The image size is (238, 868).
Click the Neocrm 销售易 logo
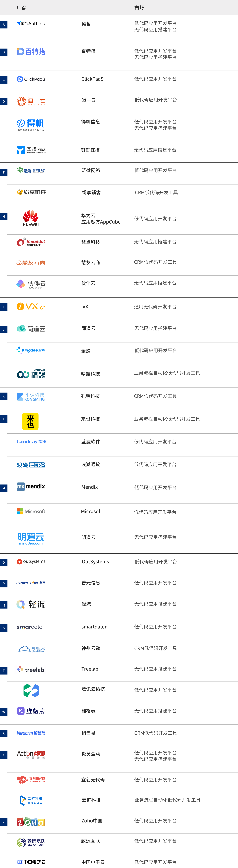coord(31,733)
